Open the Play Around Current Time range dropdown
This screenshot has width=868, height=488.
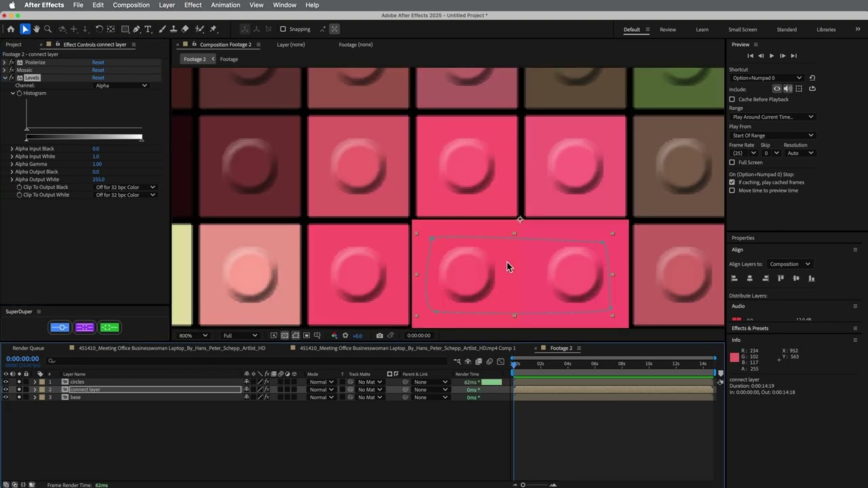[772, 117]
